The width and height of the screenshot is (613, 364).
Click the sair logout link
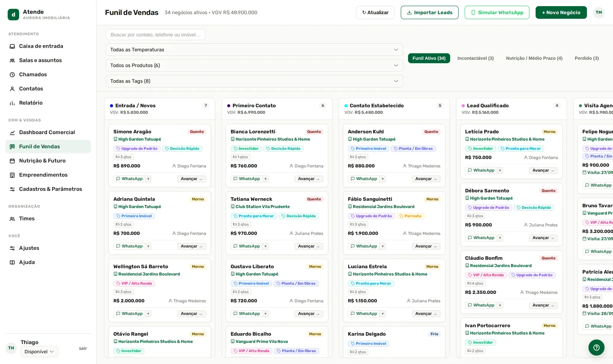pos(83,348)
